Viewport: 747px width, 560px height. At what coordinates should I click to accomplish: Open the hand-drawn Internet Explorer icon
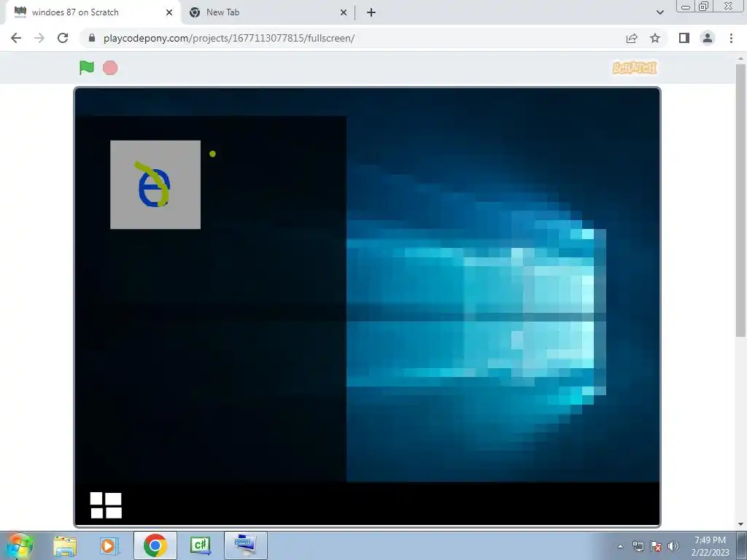pos(155,184)
